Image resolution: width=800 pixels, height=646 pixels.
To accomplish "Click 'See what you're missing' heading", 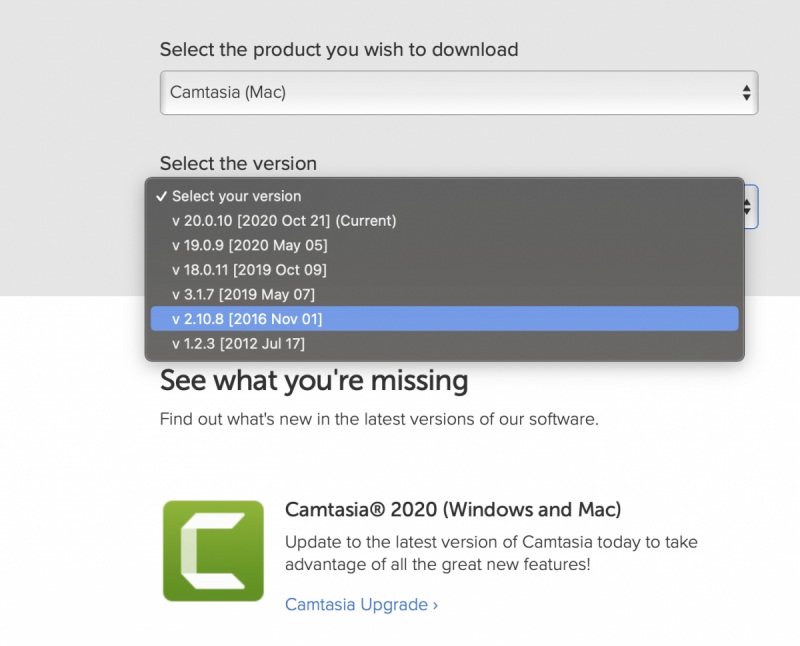I will (x=314, y=381).
